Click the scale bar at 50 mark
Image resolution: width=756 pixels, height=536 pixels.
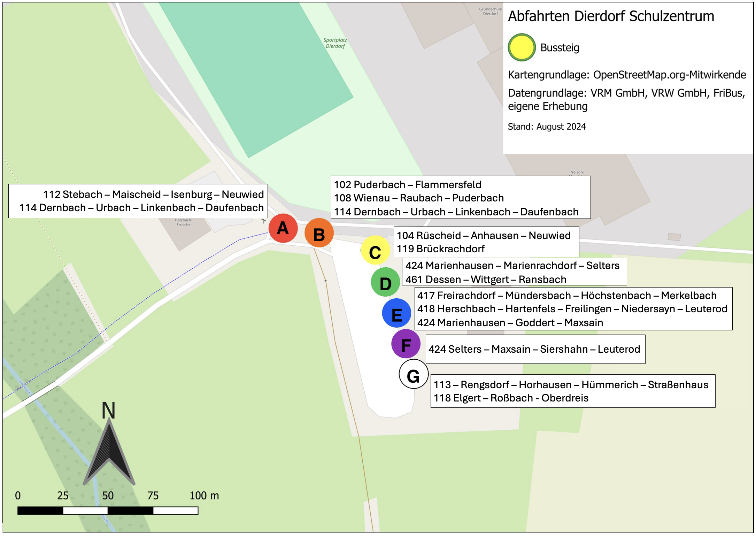coord(108,511)
